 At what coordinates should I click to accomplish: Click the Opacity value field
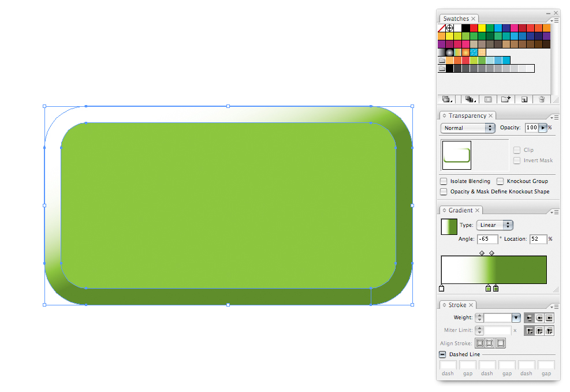(532, 128)
